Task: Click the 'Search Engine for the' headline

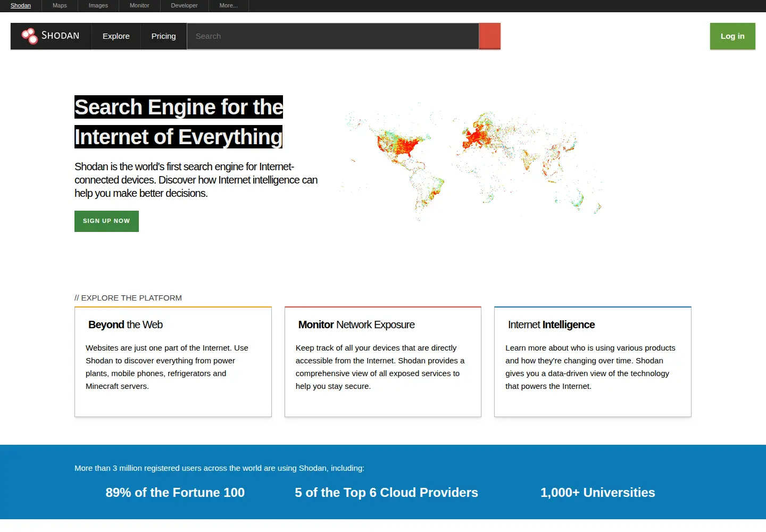Action: pyautogui.click(x=179, y=107)
